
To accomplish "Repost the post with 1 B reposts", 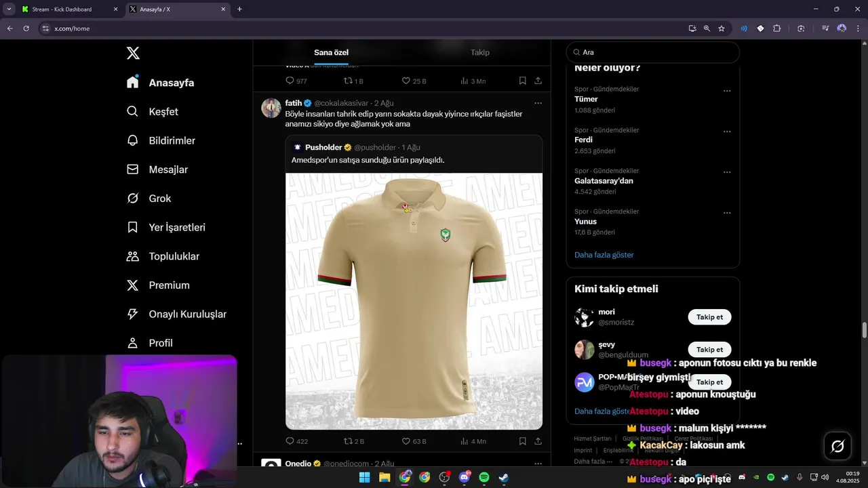I will point(353,81).
